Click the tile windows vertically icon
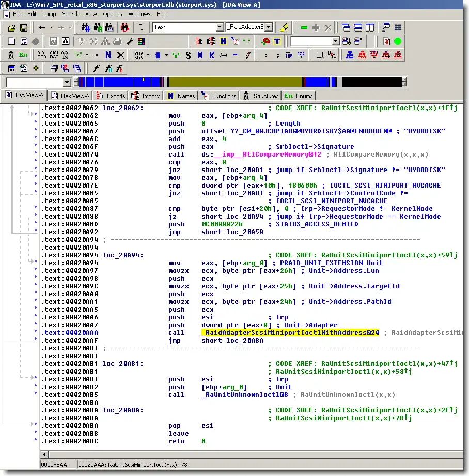 [x=370, y=27]
